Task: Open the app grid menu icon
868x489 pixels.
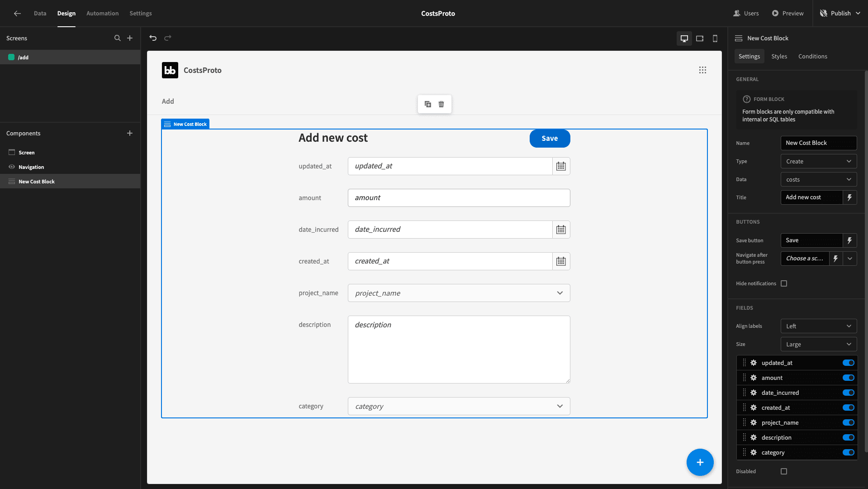Action: pos(702,70)
